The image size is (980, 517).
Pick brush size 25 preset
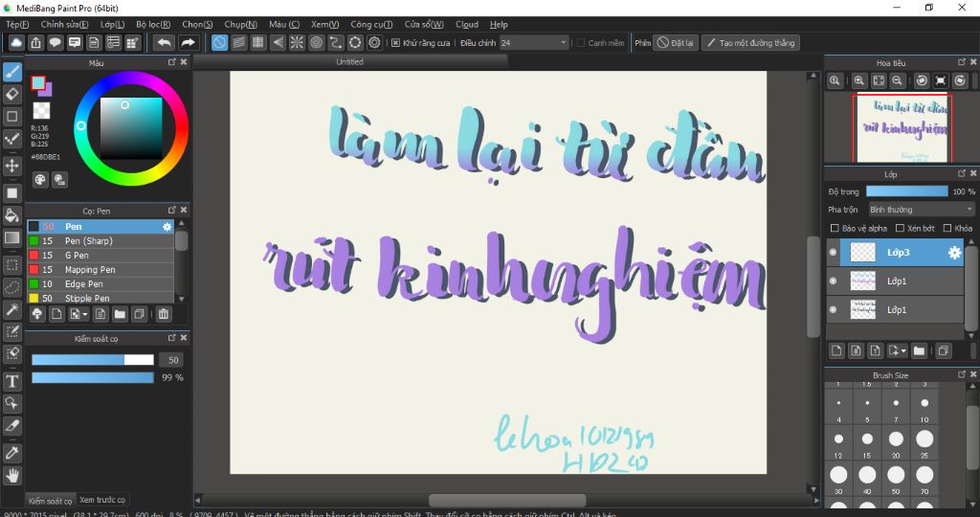point(924,438)
